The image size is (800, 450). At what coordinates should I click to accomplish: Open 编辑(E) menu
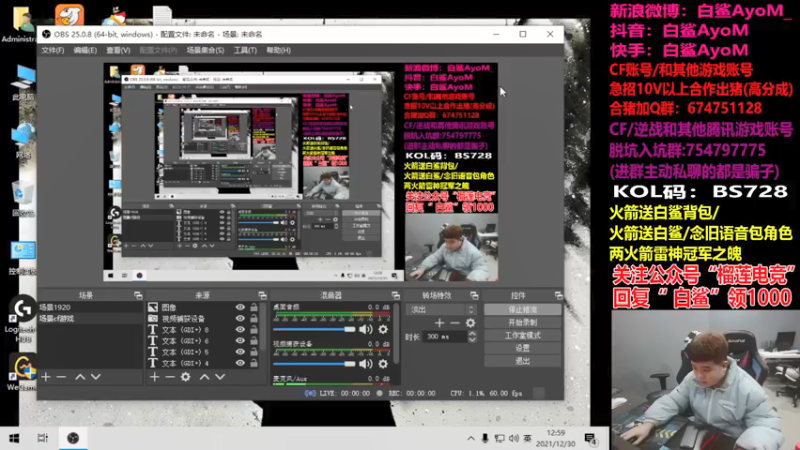tap(85, 50)
